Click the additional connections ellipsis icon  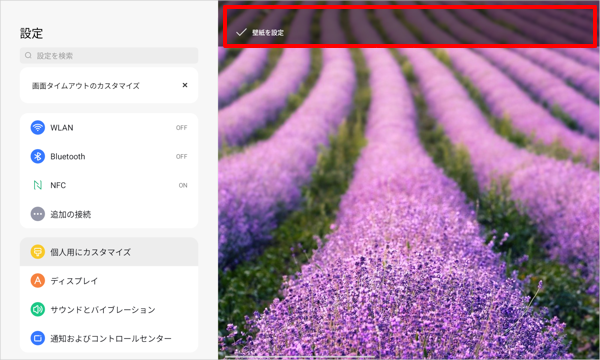click(38, 214)
